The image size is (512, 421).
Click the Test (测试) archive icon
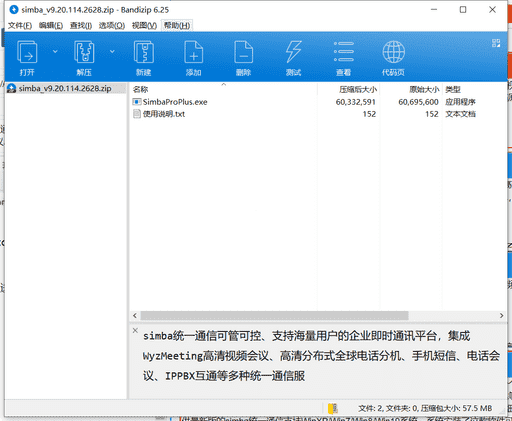point(293,52)
